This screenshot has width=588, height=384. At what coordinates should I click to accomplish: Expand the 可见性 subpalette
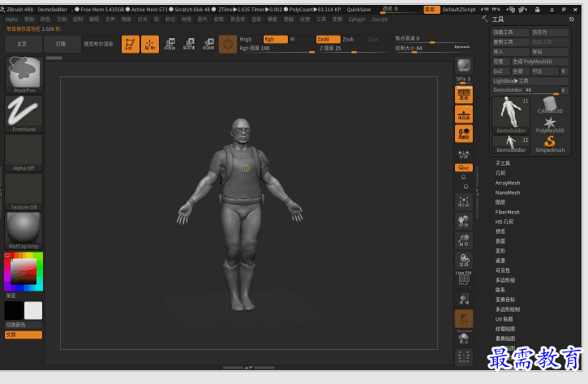[503, 270]
